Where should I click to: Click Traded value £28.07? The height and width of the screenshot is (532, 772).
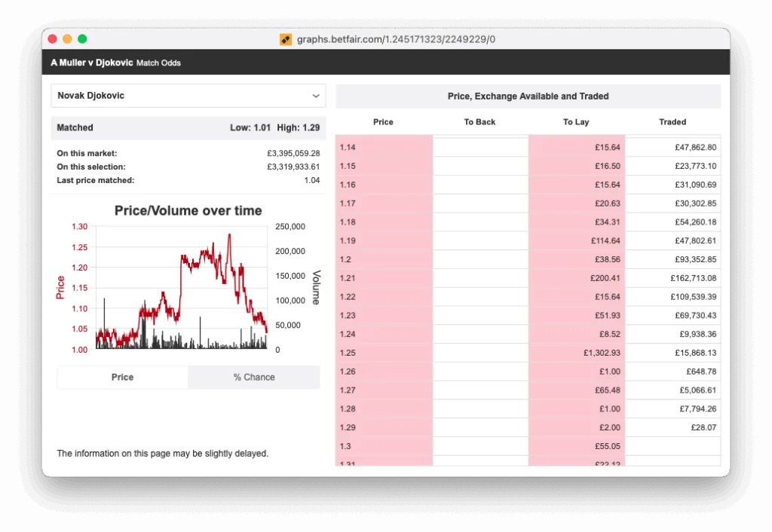(703, 428)
